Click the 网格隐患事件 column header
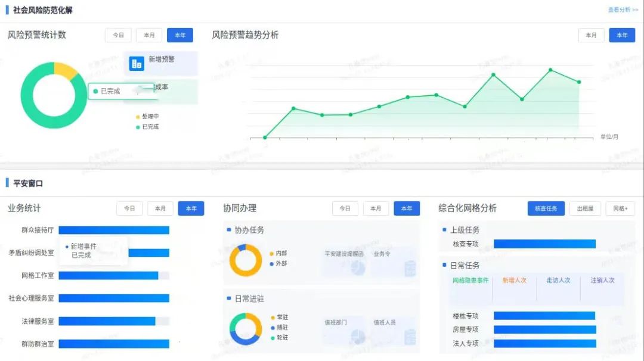This screenshot has width=644, height=361. click(470, 281)
